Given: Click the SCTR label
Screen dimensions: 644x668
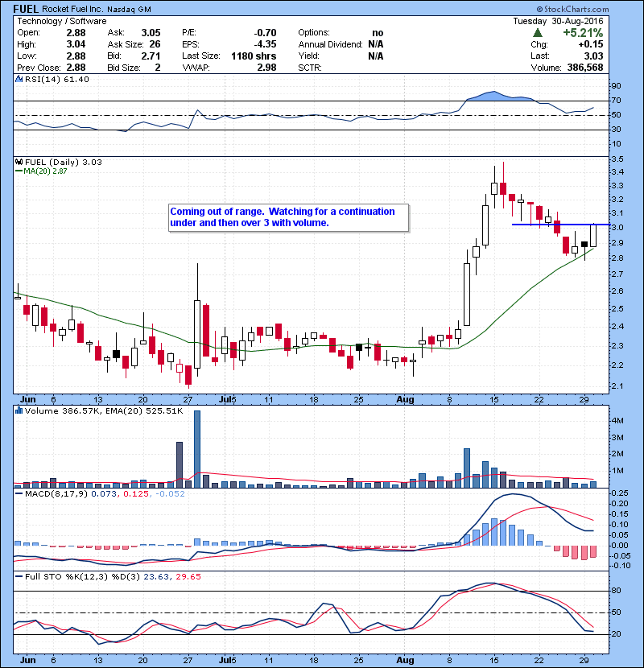Looking at the screenshot, I should [310, 68].
